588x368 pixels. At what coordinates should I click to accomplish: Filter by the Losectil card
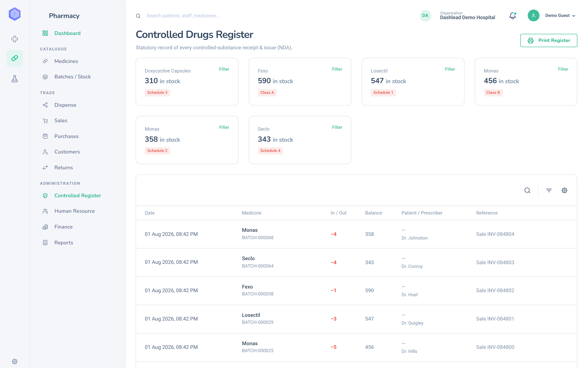pyautogui.click(x=450, y=69)
